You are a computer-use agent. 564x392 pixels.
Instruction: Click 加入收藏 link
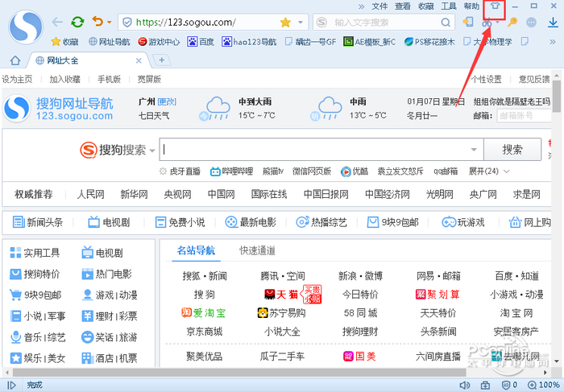click(x=64, y=79)
